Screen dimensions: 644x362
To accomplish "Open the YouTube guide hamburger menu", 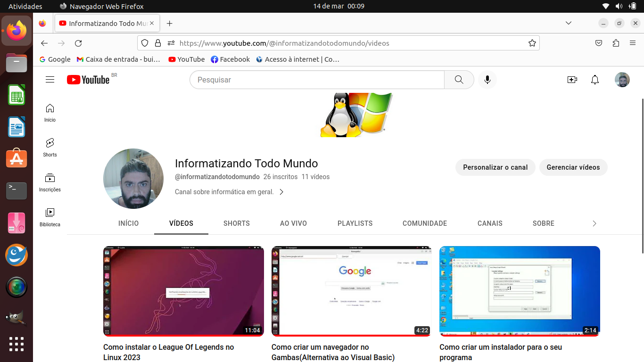I will click(50, 80).
